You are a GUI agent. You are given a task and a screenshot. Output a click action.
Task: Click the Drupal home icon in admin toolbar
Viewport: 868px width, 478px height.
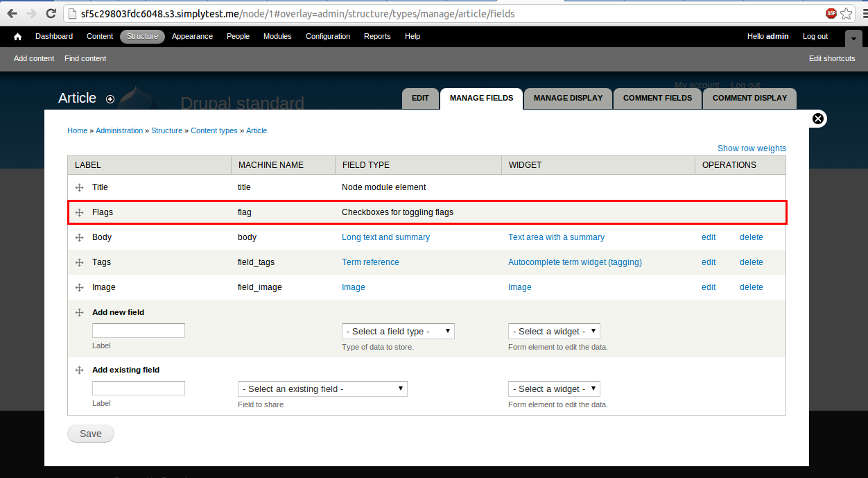pyautogui.click(x=18, y=37)
